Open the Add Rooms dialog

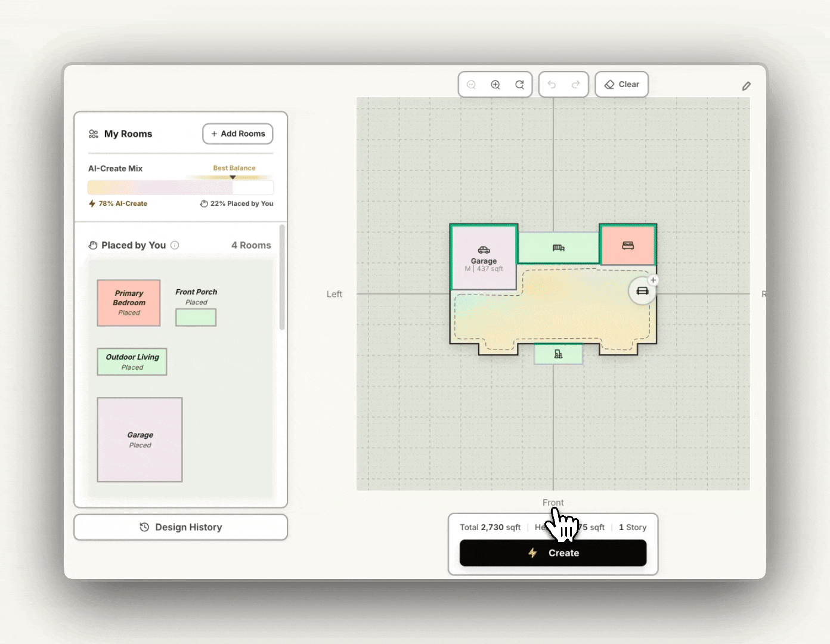(x=238, y=134)
